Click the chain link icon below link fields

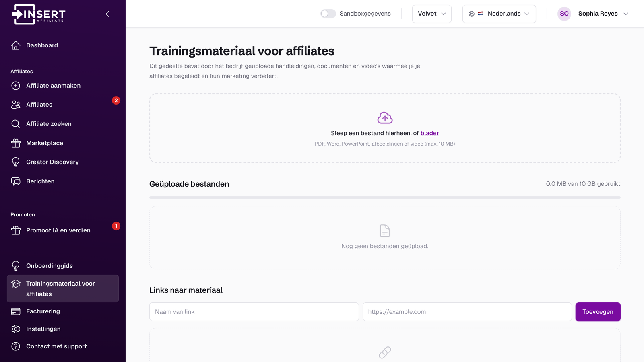point(385,352)
